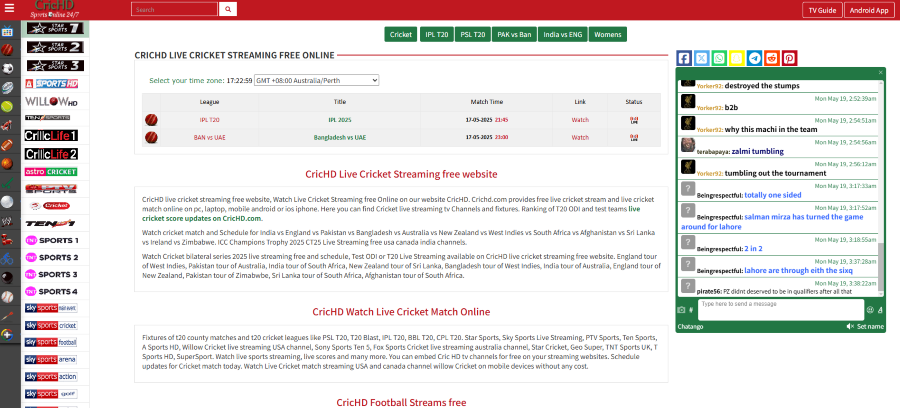Open the Sky Sports Cricket channel

click(51, 325)
